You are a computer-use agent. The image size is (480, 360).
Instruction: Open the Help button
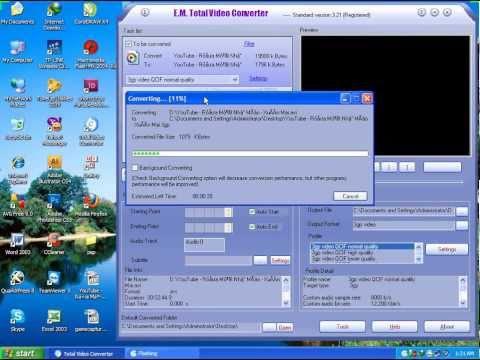(395, 327)
